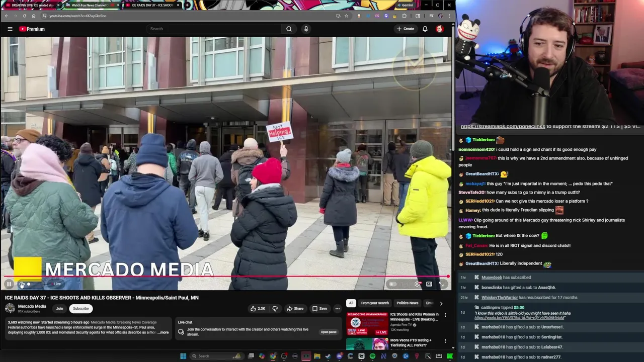Open the YouTube guide hamburger menu
This screenshot has width=644, height=362.
[x=10, y=29]
